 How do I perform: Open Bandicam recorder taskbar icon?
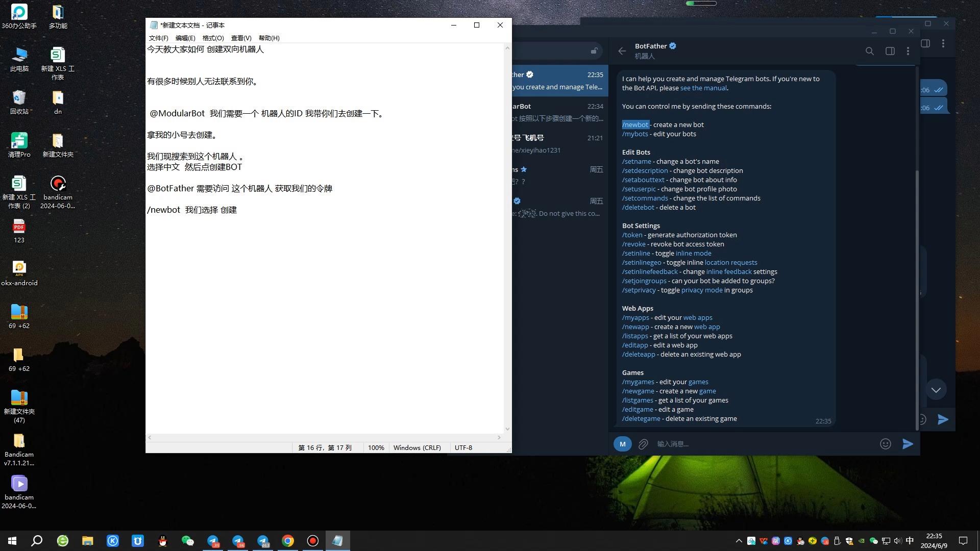click(313, 541)
